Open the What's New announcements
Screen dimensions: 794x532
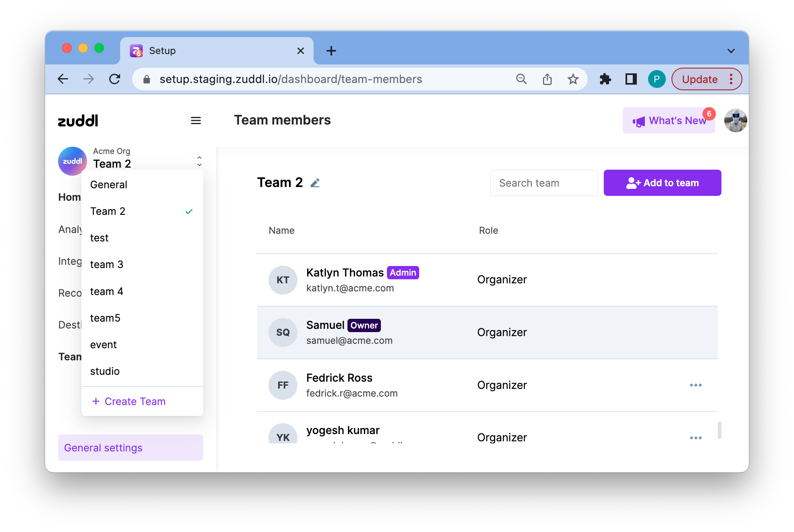(669, 121)
